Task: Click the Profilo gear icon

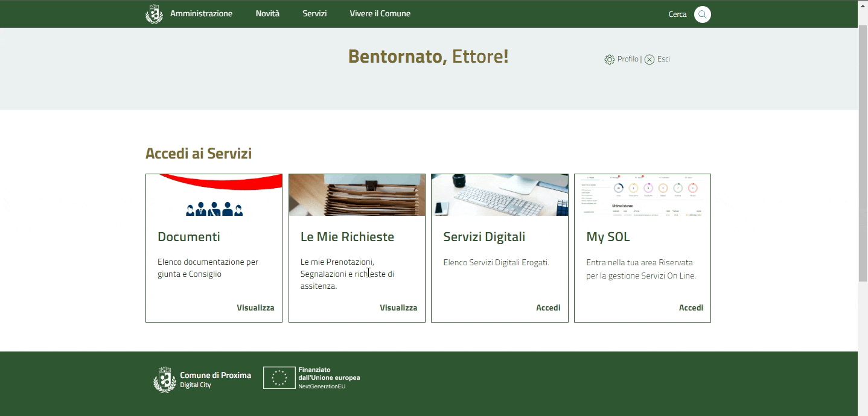Action: (x=609, y=60)
